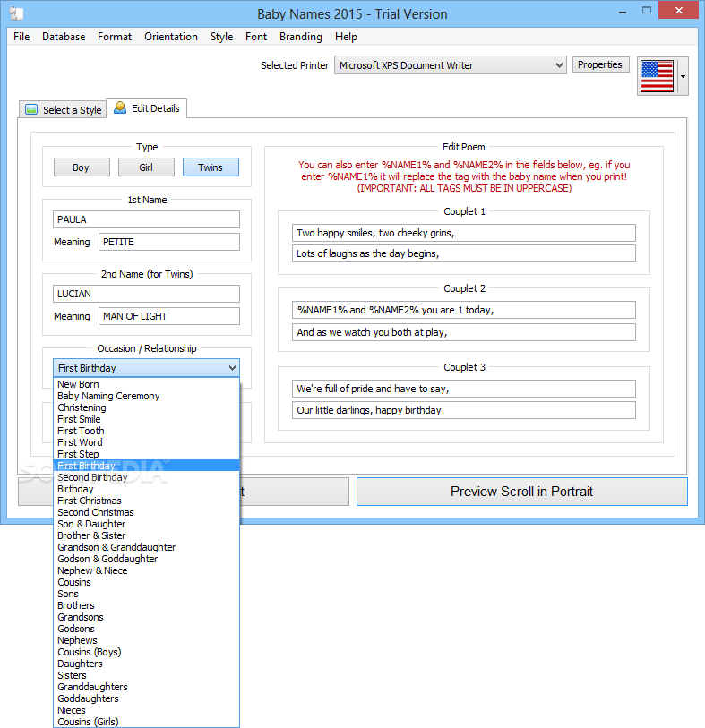Image resolution: width=705 pixels, height=728 pixels.
Task: Select Brother & Sister option
Action: pos(146,535)
